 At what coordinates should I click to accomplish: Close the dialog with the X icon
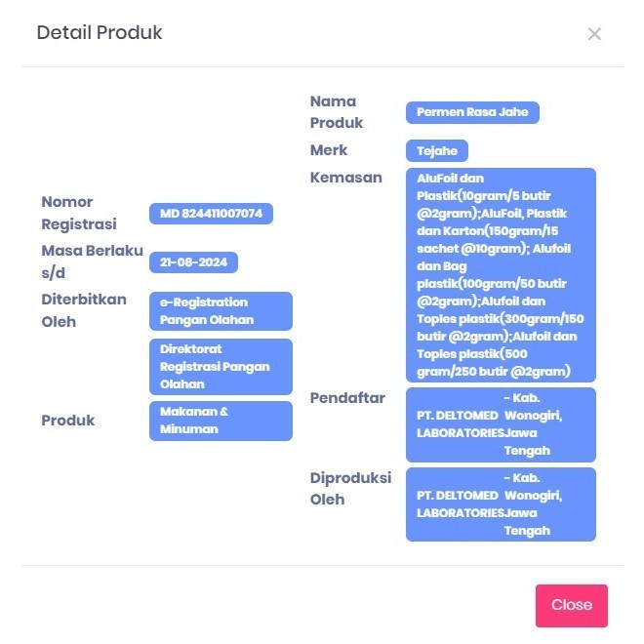[x=594, y=34]
